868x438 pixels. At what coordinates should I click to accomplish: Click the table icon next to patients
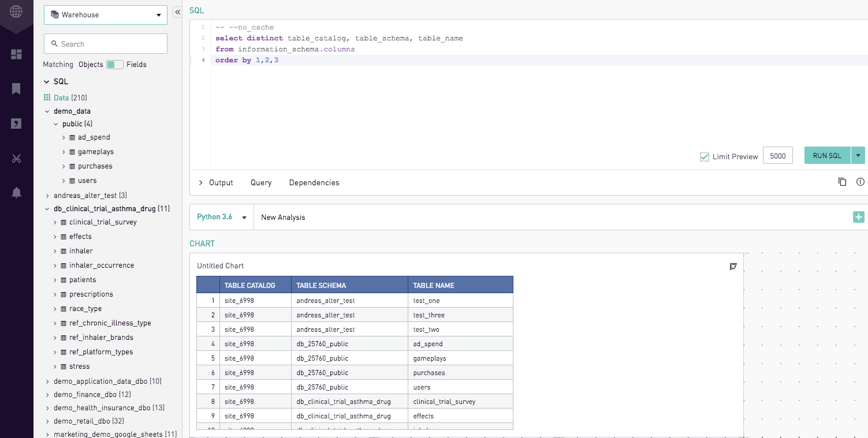click(64, 280)
